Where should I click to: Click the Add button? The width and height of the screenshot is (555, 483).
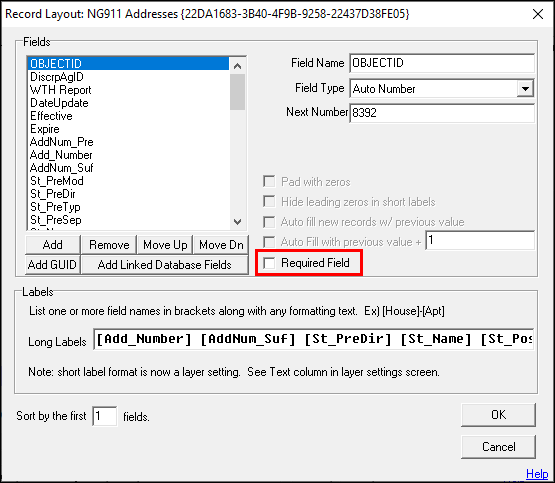[53, 245]
